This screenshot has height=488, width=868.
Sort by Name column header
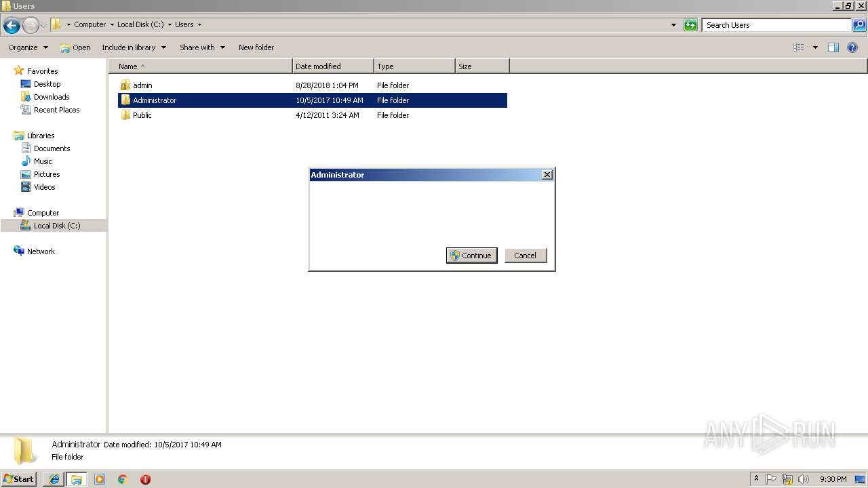[201, 66]
